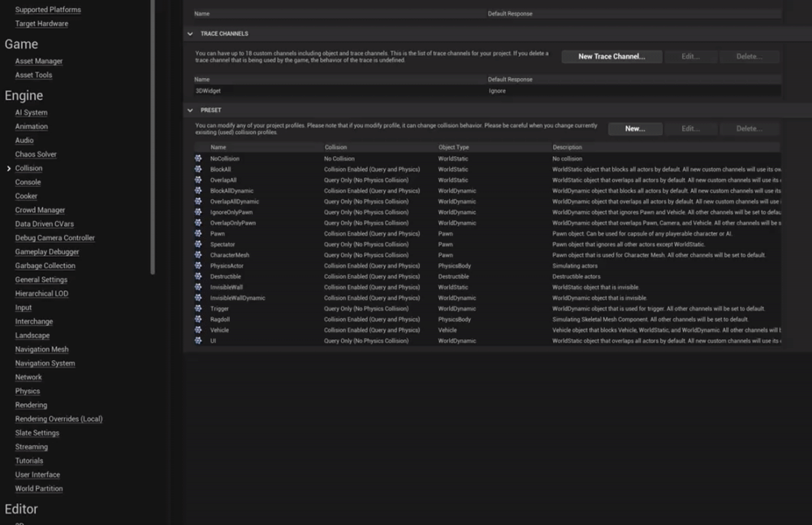Open Chaos Solver settings
Viewport: 812px width, 525px height.
click(36, 154)
